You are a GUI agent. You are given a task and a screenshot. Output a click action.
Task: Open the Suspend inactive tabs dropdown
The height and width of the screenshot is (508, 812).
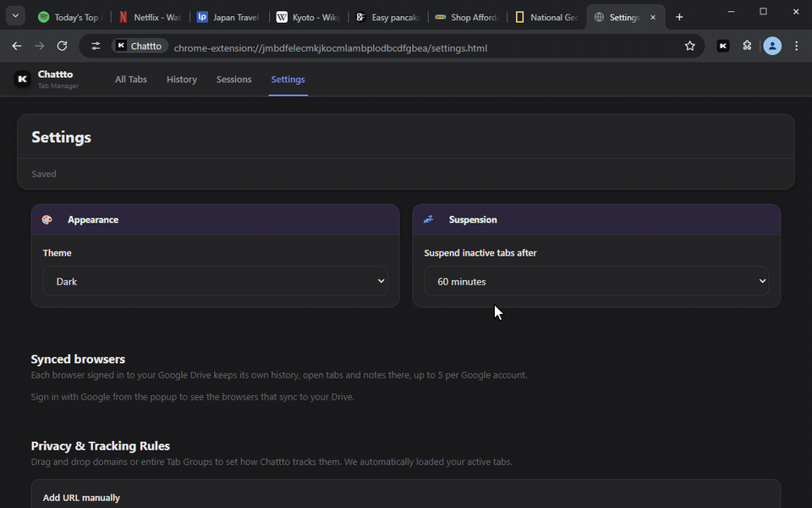coord(596,281)
